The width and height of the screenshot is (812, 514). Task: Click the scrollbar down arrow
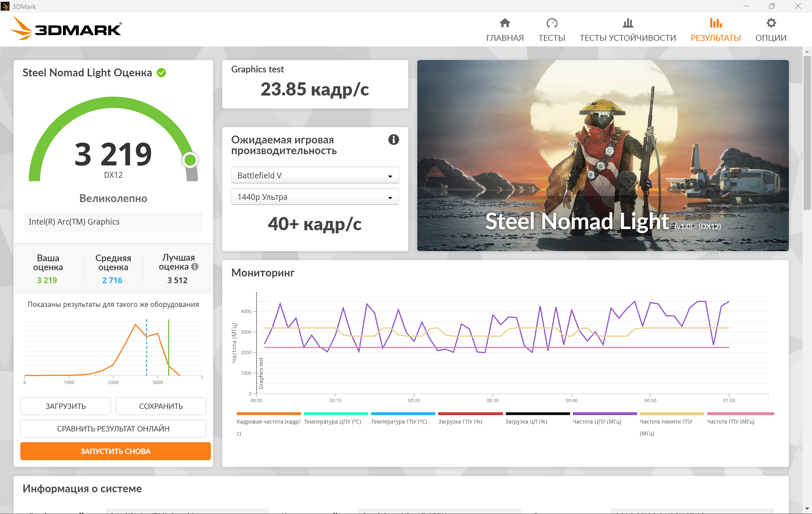coord(807,508)
